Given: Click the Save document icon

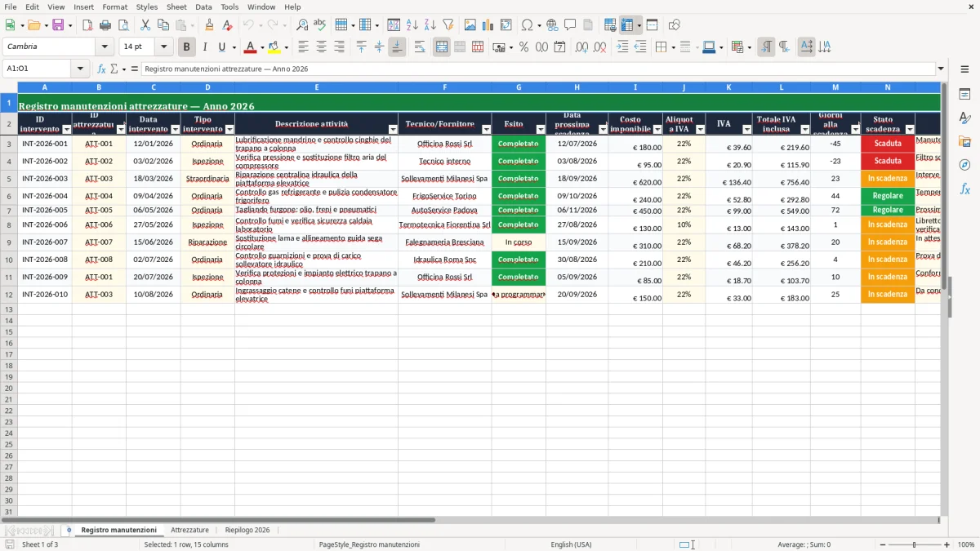Looking at the screenshot, I should pos(58,25).
